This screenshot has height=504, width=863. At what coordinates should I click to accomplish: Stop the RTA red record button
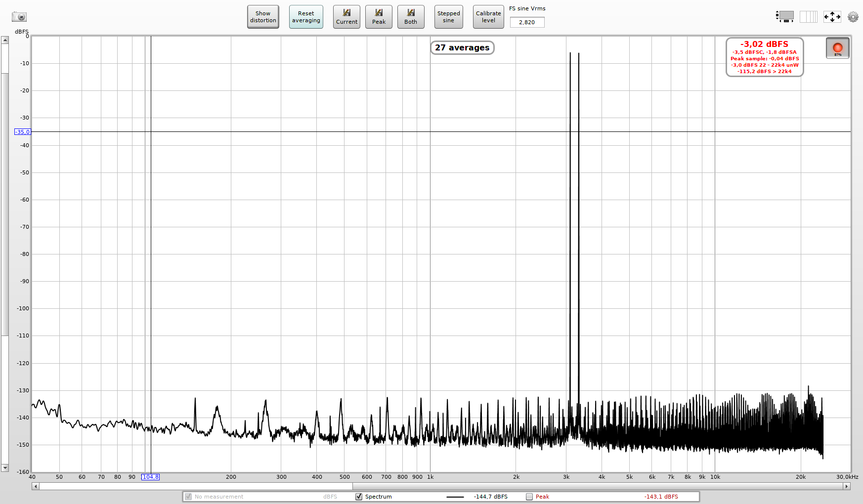click(x=838, y=48)
